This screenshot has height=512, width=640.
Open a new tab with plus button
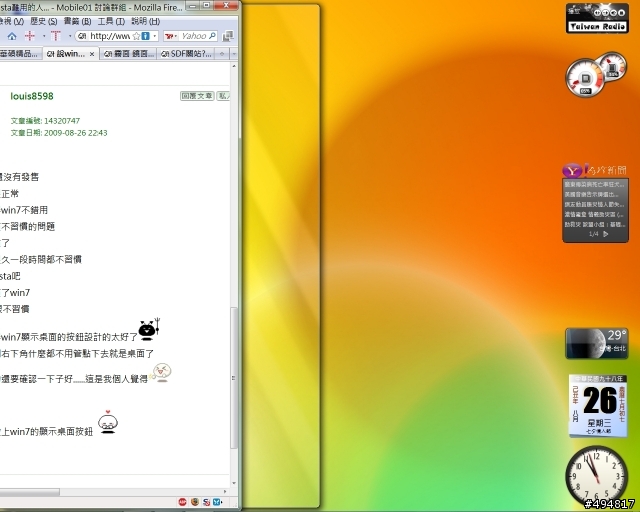click(x=222, y=53)
